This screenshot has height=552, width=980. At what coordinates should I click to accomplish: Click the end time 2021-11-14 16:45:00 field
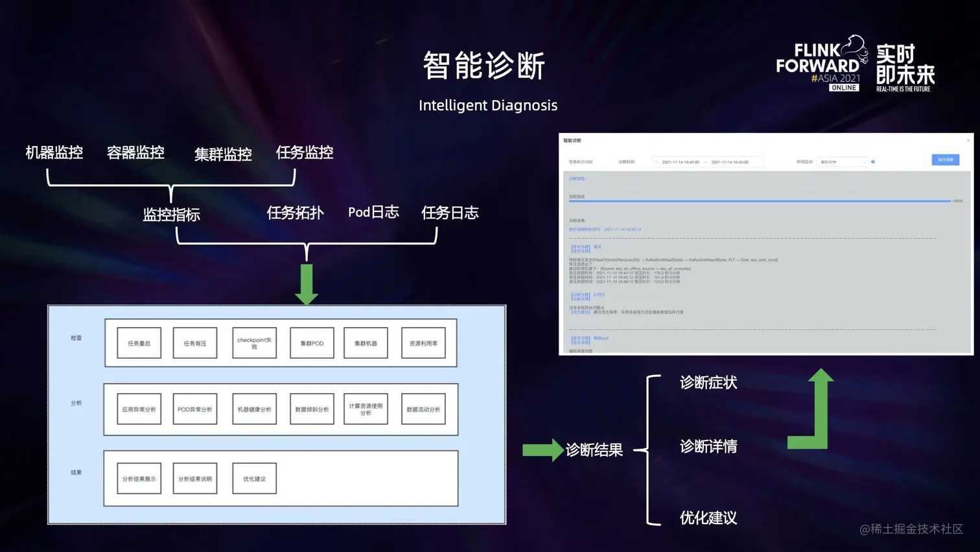coord(730,162)
